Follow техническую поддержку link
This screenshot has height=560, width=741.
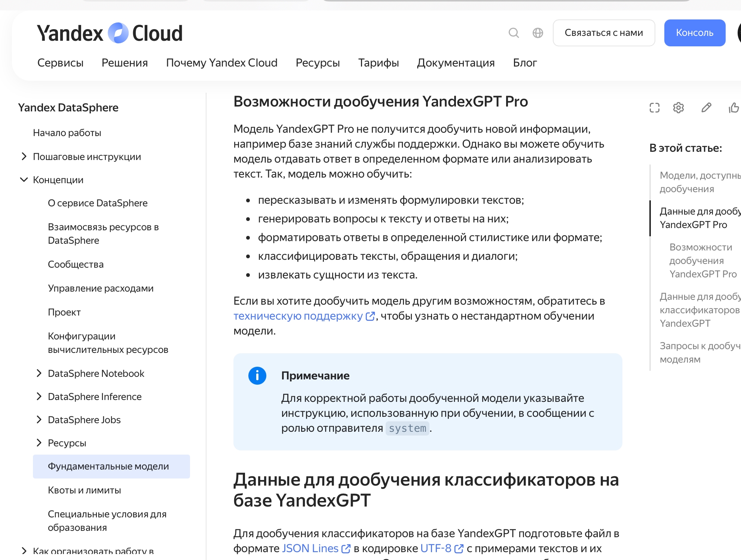(298, 316)
